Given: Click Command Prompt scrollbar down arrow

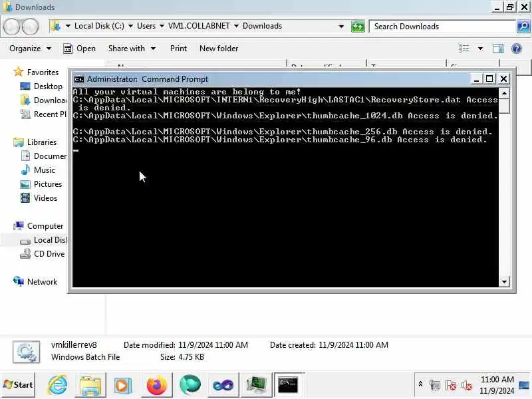Looking at the screenshot, I should click(x=504, y=281).
